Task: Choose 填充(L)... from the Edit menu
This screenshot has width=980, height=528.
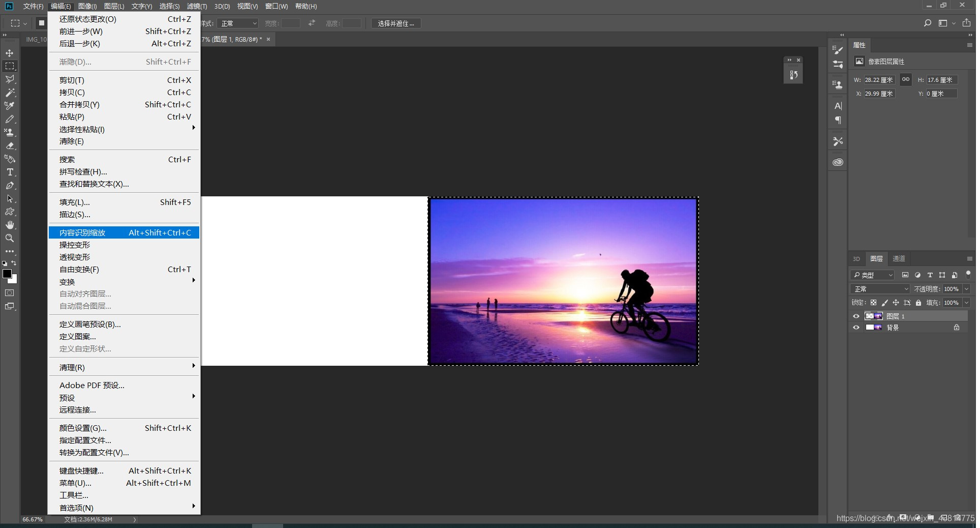Action: pyautogui.click(x=124, y=202)
